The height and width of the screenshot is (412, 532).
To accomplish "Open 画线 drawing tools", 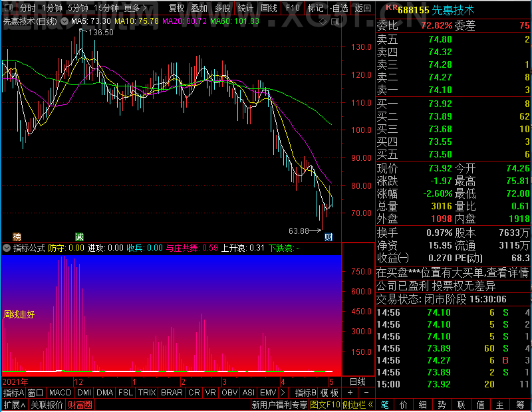I will [269, 8].
